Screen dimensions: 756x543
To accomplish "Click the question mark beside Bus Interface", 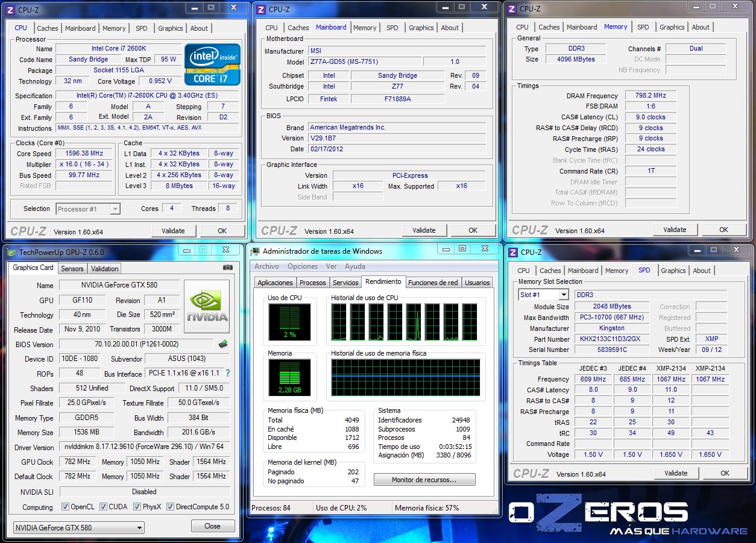I will click(227, 374).
